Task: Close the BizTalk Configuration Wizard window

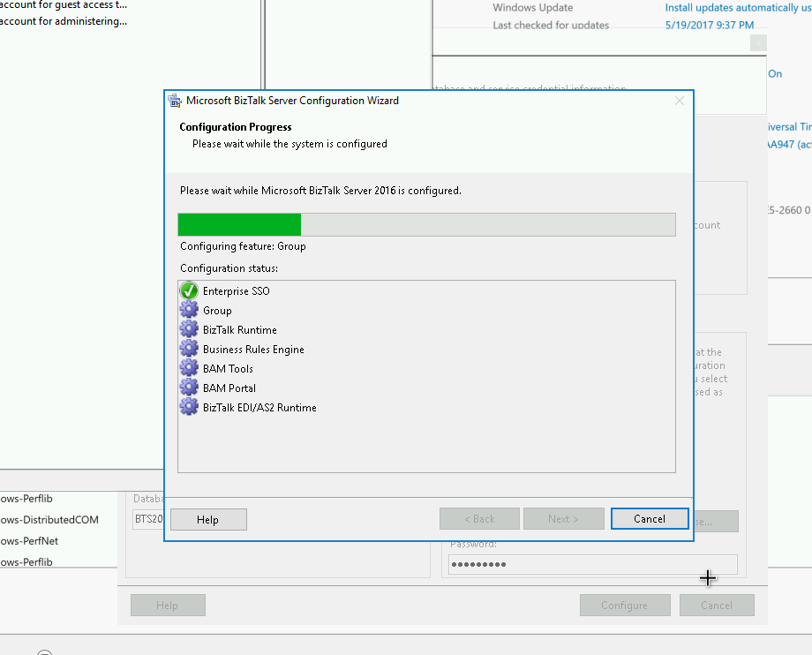Action: pos(679,101)
